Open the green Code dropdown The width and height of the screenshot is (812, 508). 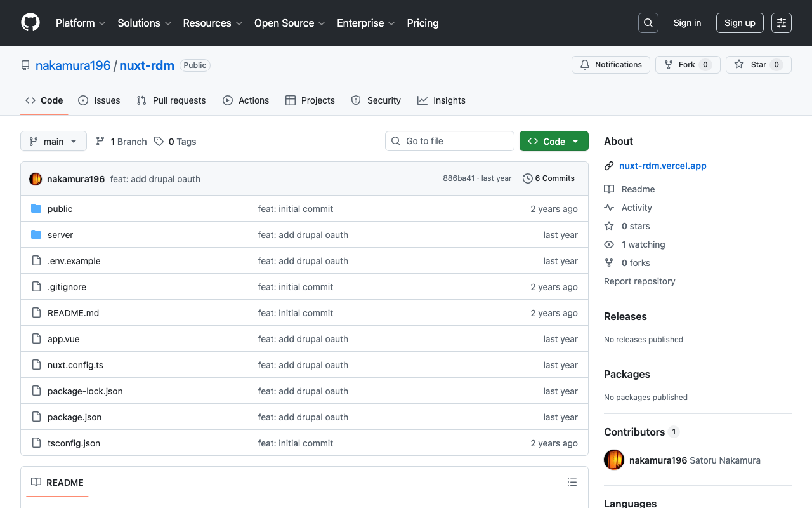point(553,142)
